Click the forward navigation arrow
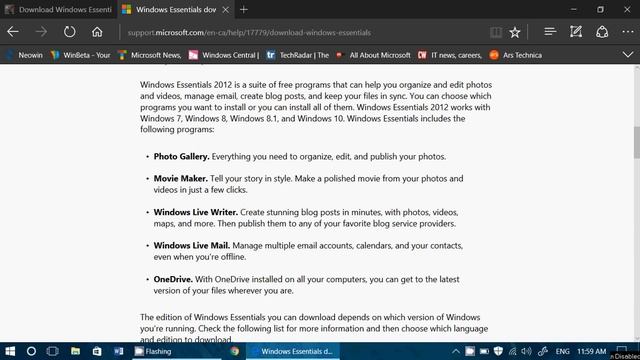The width and height of the screenshot is (640, 360). coord(41,32)
